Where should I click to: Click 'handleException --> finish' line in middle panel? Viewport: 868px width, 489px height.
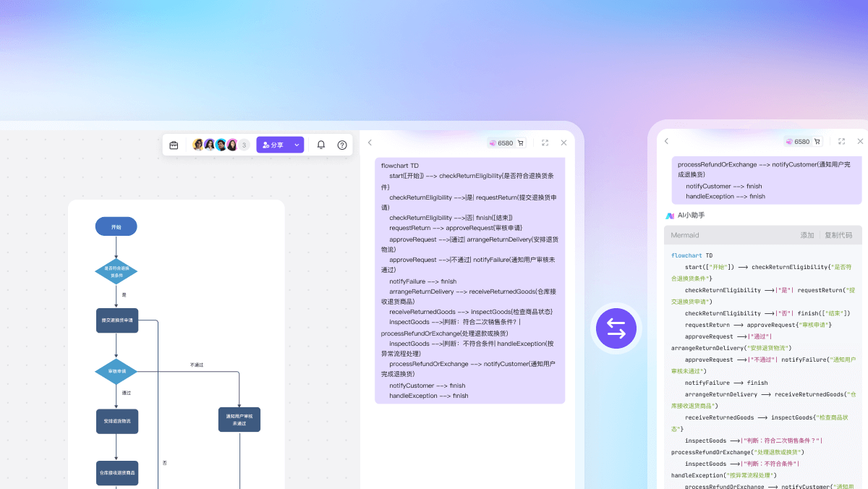click(x=428, y=396)
